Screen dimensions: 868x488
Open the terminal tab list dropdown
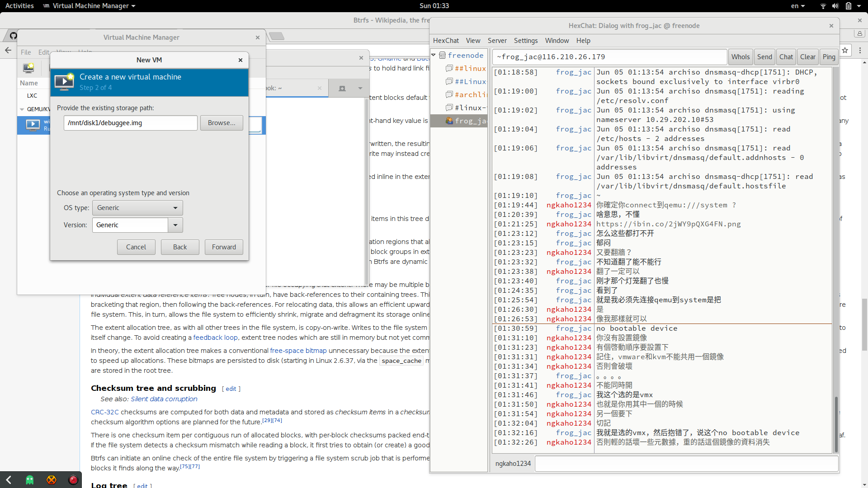(360, 88)
